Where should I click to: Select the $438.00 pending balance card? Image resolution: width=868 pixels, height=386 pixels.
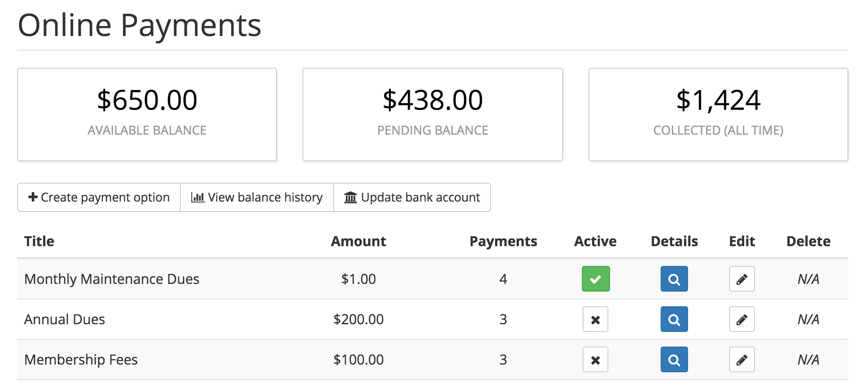tap(432, 115)
